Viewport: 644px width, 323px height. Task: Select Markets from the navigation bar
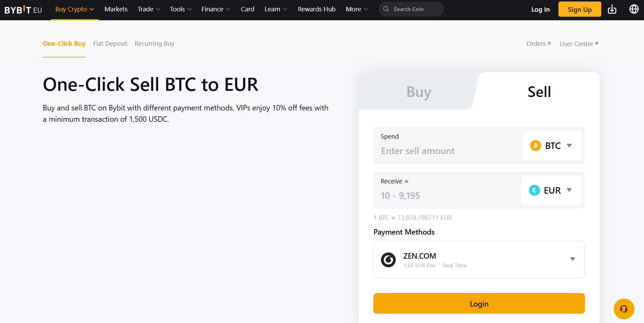[116, 9]
